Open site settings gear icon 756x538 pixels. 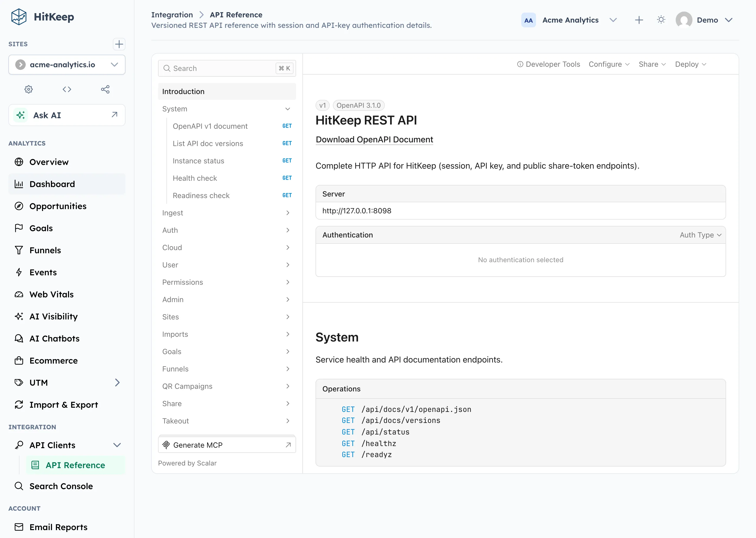(x=28, y=89)
